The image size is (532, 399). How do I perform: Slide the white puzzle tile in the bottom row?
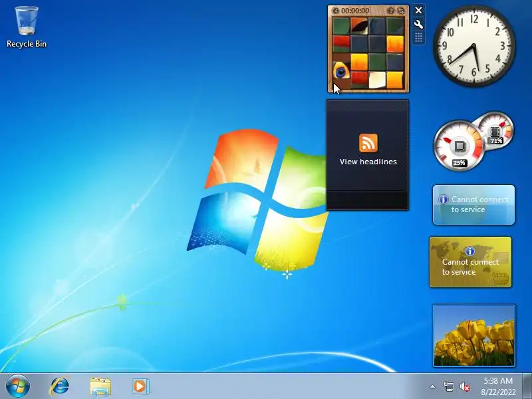pos(377,80)
